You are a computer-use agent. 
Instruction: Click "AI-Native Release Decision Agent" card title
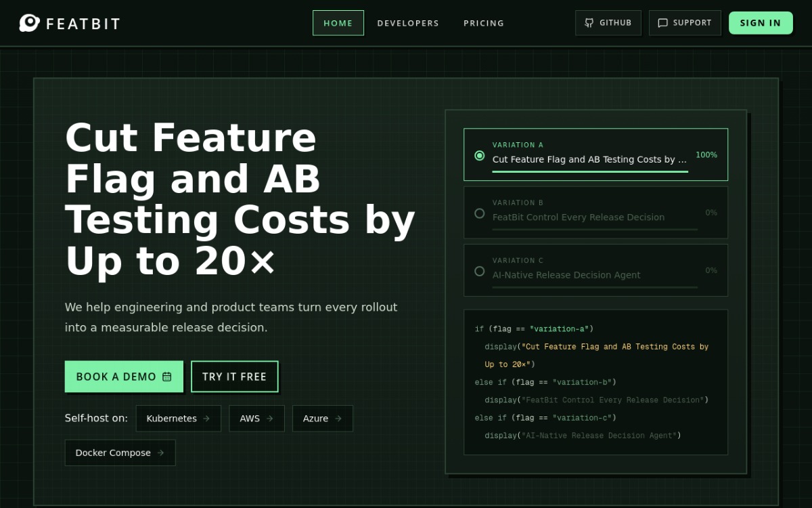(566, 275)
